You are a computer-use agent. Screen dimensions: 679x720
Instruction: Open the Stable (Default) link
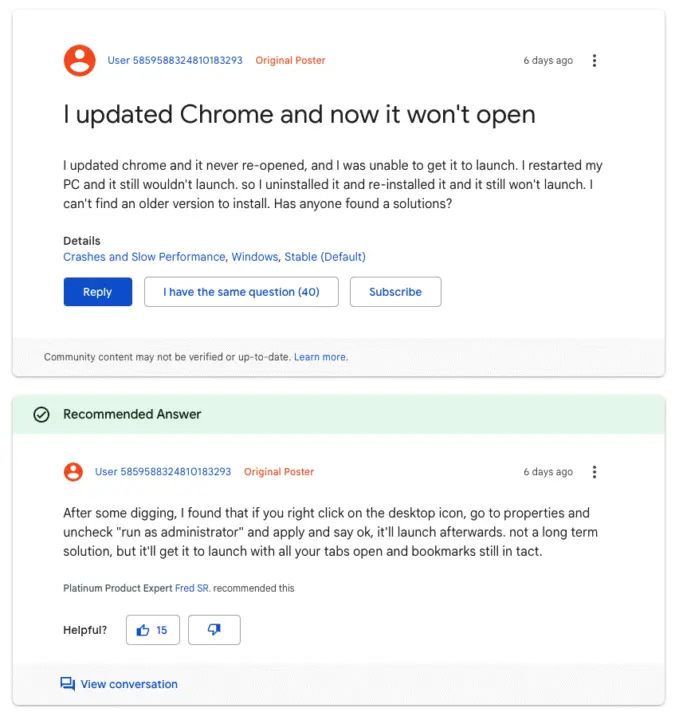325,257
